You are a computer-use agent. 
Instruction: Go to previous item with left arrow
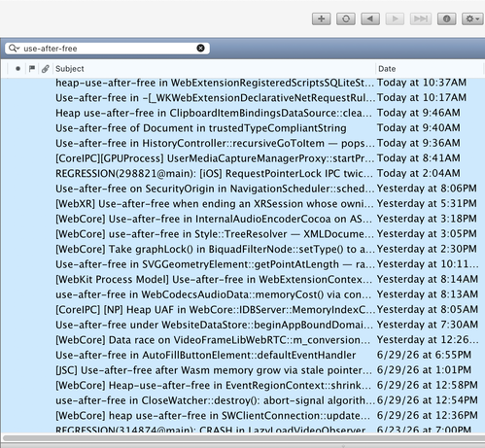[370, 18]
